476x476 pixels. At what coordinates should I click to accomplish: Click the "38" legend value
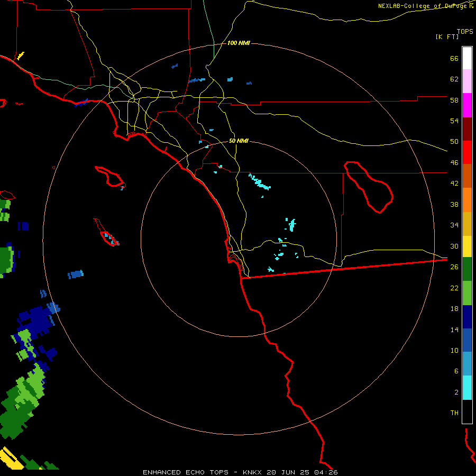[454, 204]
